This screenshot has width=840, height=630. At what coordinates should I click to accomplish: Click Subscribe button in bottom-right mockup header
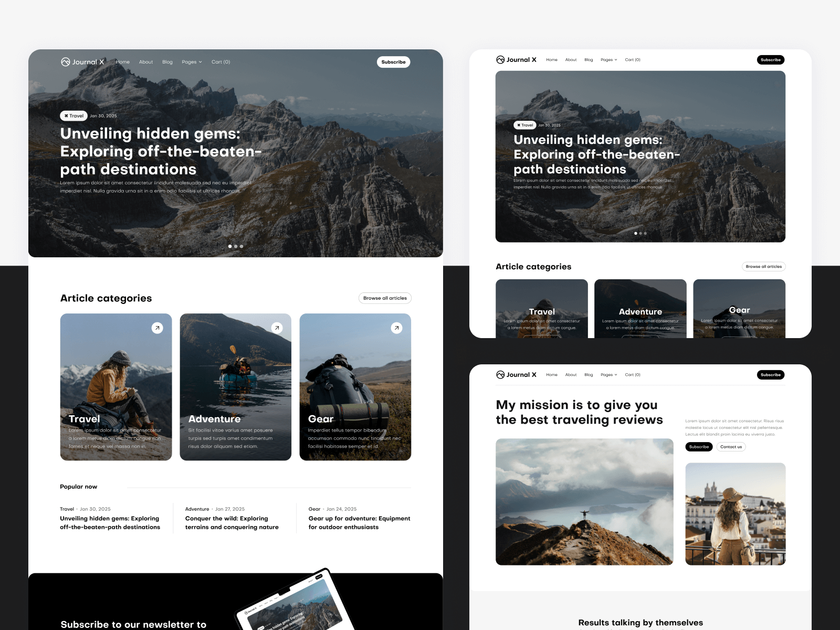pos(771,375)
